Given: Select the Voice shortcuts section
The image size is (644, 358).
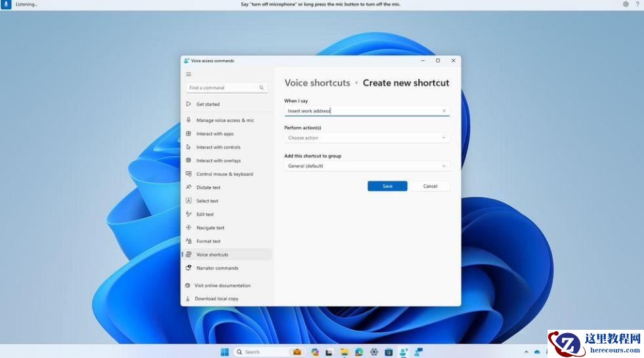Looking at the screenshot, I should 226,254.
